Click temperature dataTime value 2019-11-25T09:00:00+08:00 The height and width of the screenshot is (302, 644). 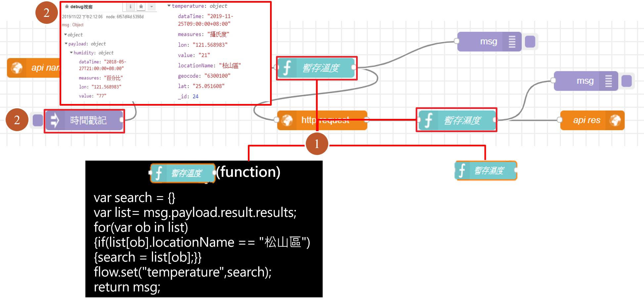[x=206, y=20]
